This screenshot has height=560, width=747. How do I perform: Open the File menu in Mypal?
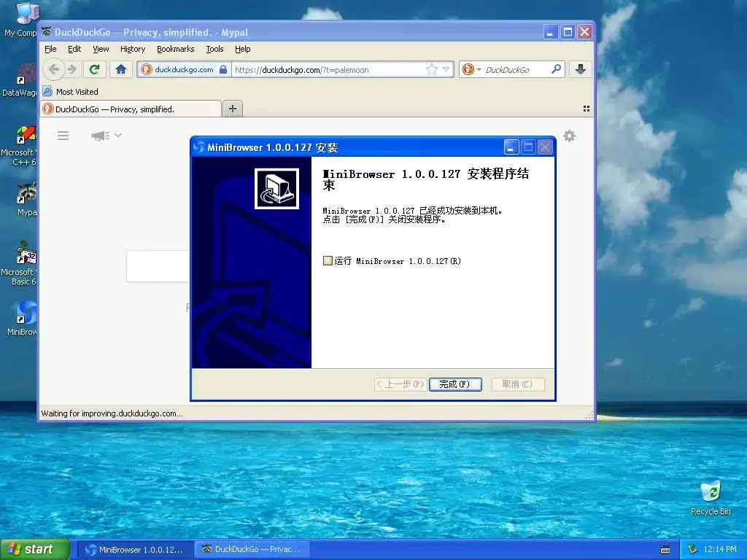50,49
